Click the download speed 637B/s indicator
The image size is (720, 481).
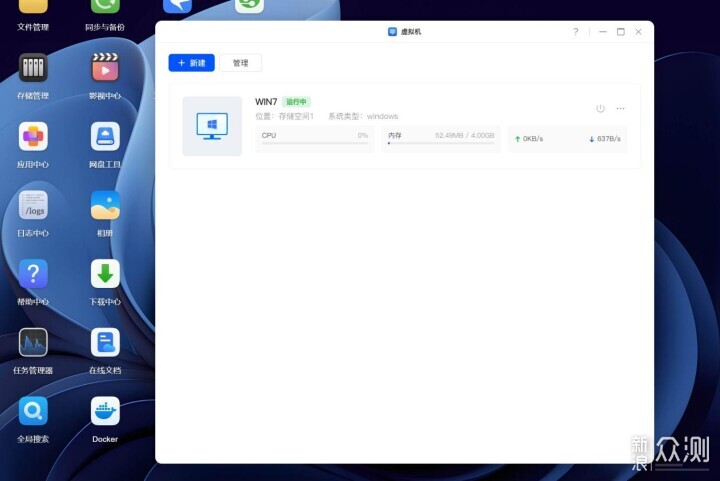coord(605,139)
